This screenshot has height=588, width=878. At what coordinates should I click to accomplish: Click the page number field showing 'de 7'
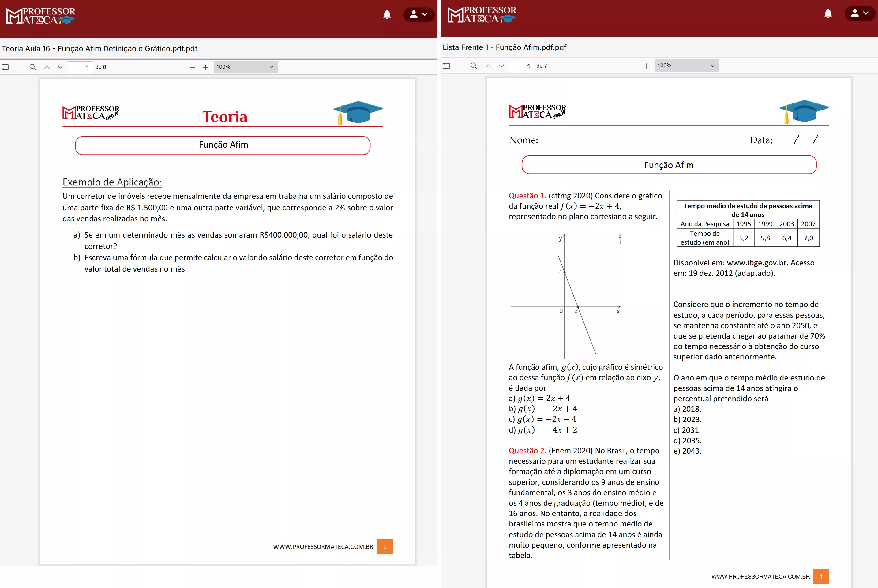tap(521, 66)
